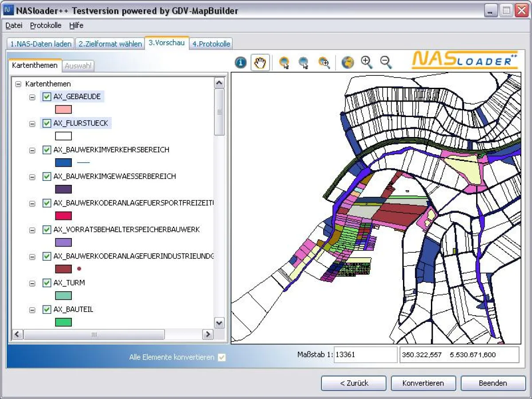Click the < Zurück button
Viewport: 532px width, 399px height.
354,383
